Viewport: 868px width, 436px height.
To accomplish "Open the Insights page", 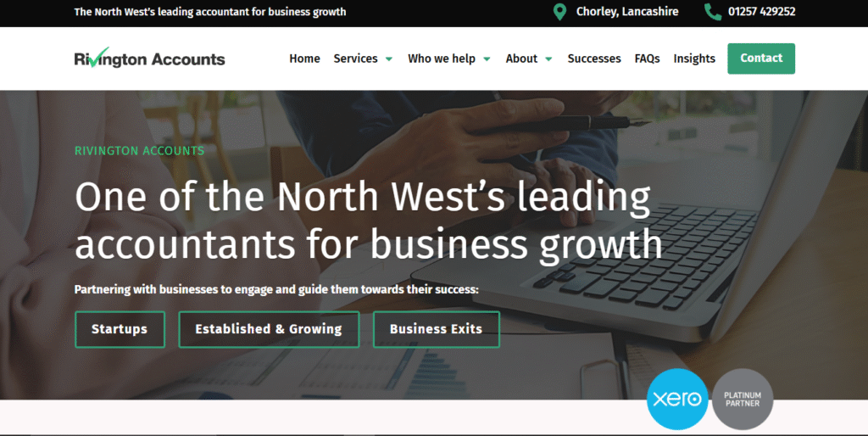I will (x=694, y=59).
